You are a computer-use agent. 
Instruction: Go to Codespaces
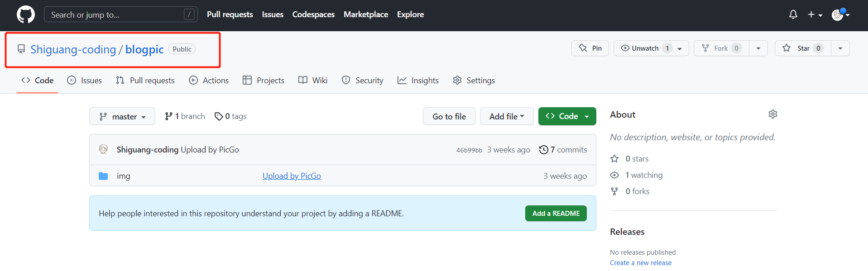pyautogui.click(x=313, y=14)
